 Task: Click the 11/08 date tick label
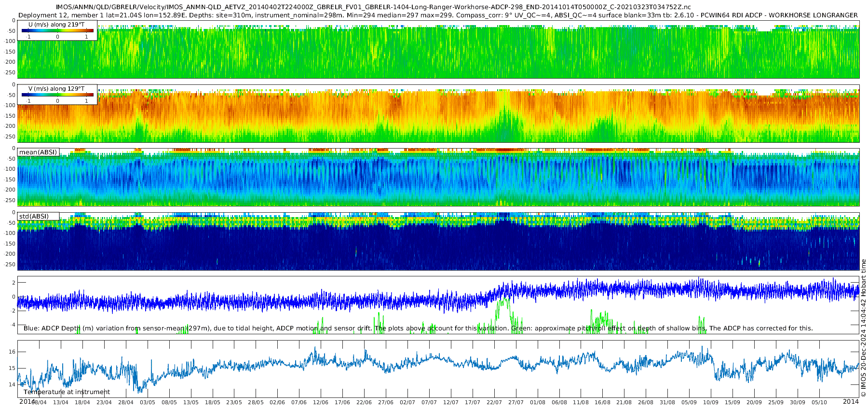click(581, 402)
